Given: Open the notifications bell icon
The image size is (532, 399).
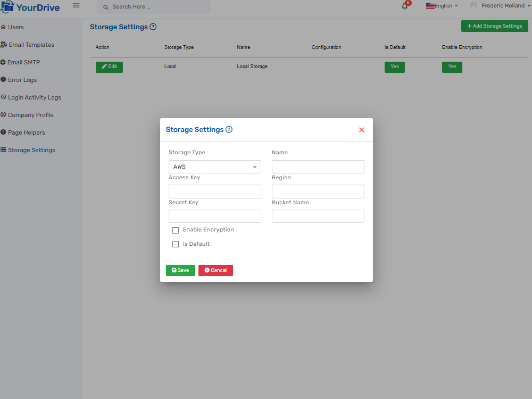Looking at the screenshot, I should click(405, 6).
